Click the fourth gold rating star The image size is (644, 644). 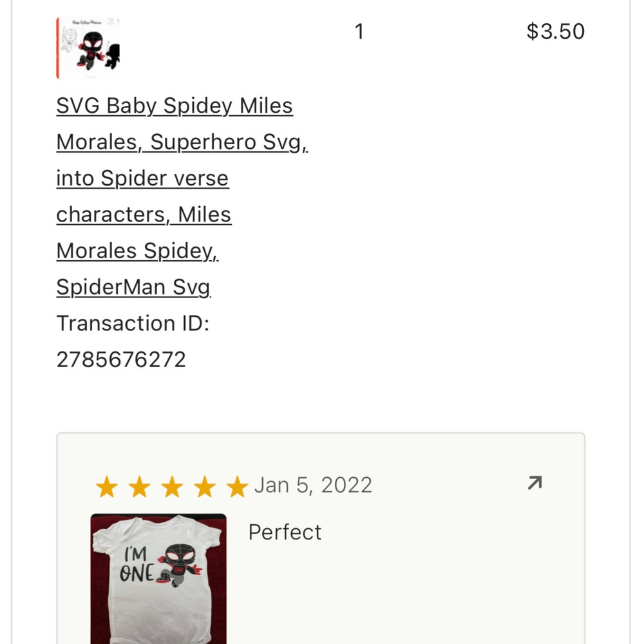(x=205, y=488)
